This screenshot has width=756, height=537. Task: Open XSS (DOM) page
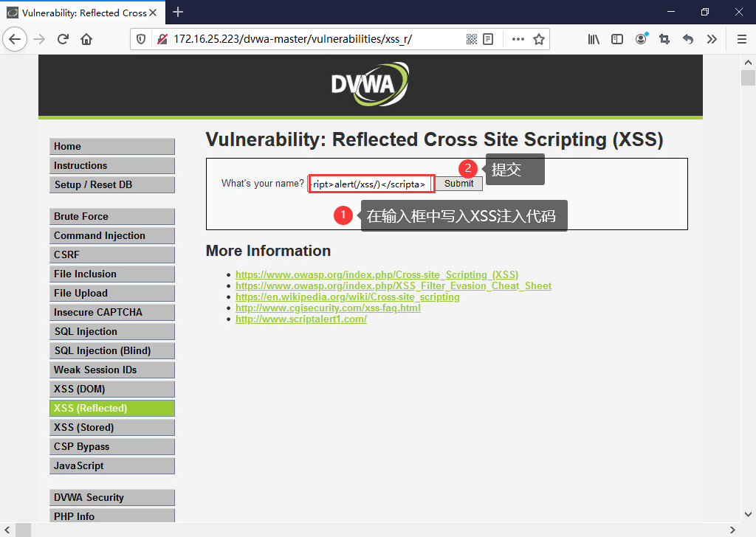tap(112, 389)
